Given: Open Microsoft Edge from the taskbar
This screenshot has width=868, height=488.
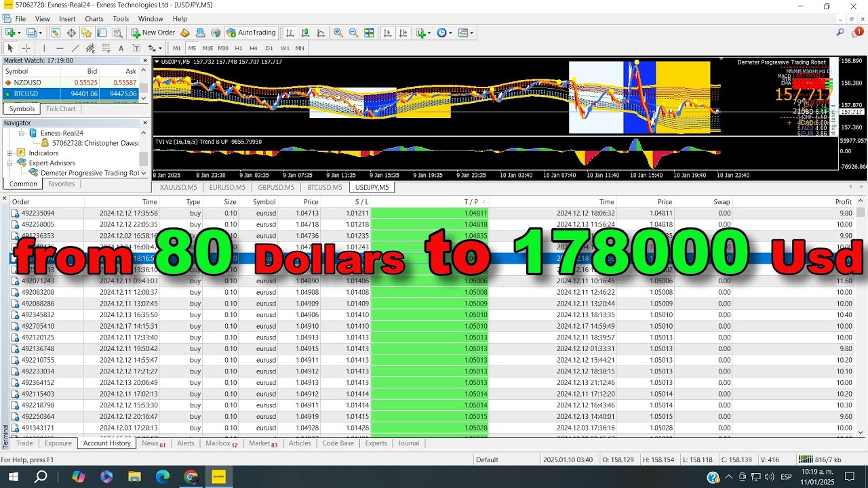Looking at the screenshot, I should point(163,477).
